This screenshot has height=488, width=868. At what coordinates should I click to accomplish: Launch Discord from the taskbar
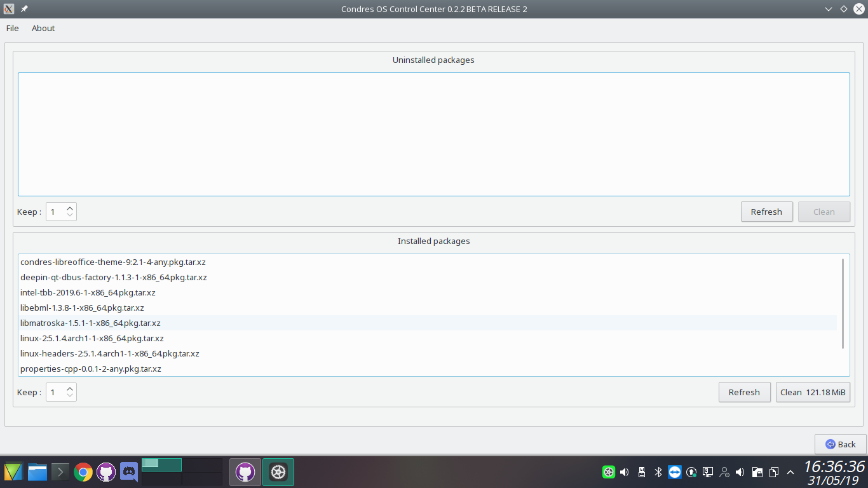[x=129, y=472]
